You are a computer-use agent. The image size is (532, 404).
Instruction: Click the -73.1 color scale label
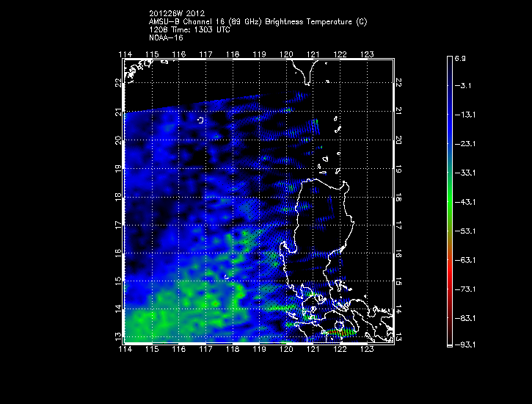(x=465, y=289)
